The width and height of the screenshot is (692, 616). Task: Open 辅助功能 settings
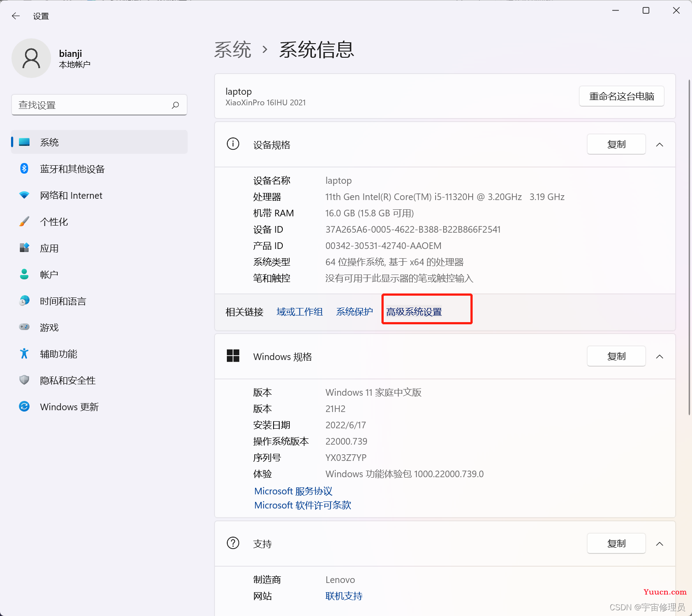tap(99, 354)
